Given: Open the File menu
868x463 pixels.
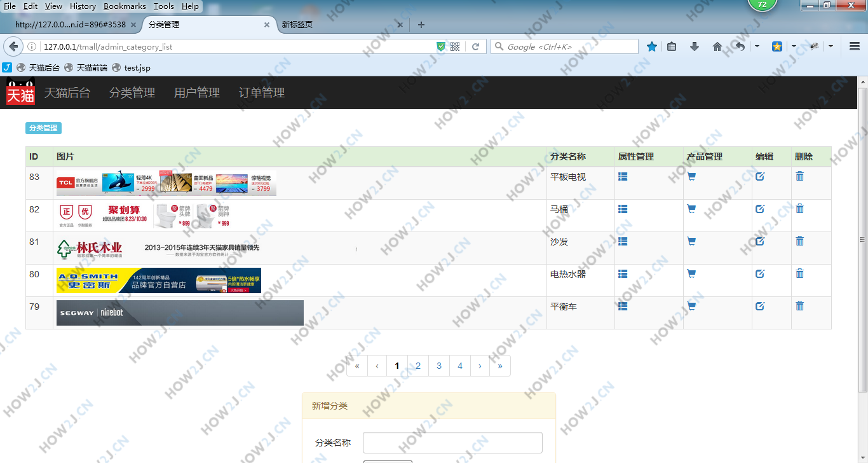Looking at the screenshot, I should pyautogui.click(x=10, y=6).
